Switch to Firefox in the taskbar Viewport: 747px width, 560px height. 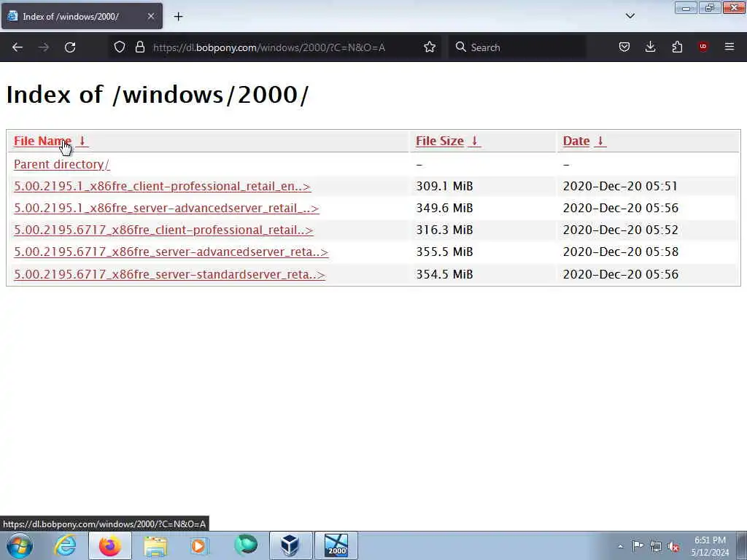click(x=109, y=545)
